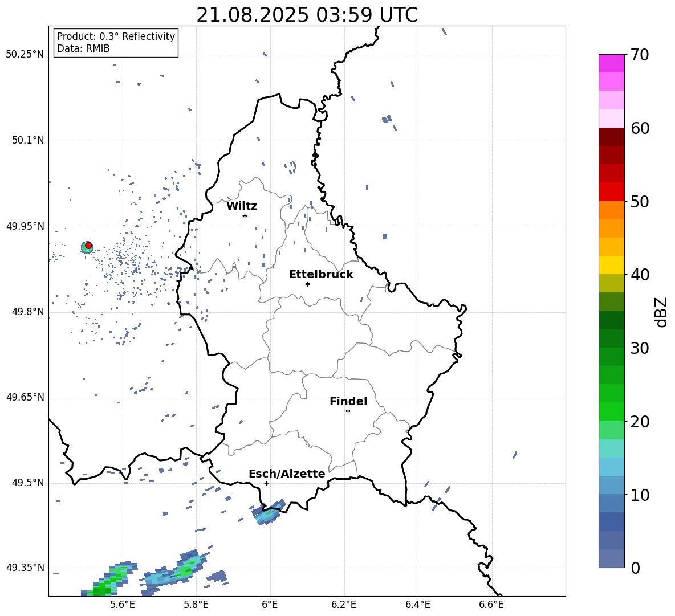The image size is (675, 616).
Task: Click the 49.35°N latitude label
Action: pos(25,568)
